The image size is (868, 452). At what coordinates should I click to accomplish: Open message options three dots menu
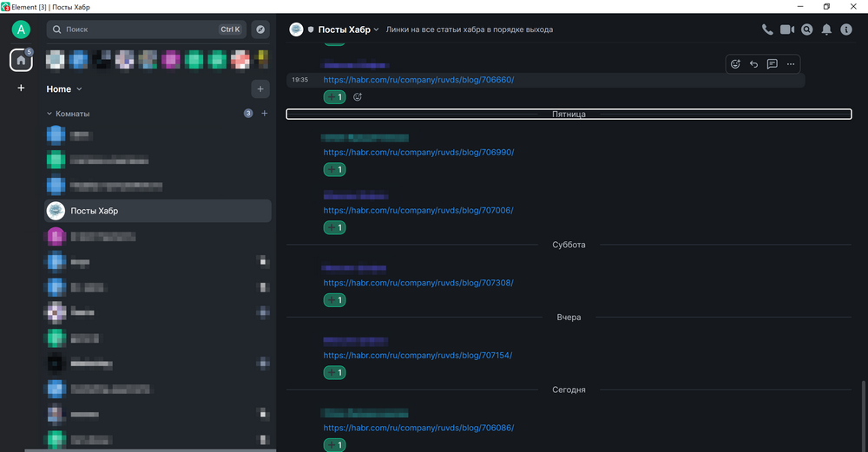(x=791, y=64)
